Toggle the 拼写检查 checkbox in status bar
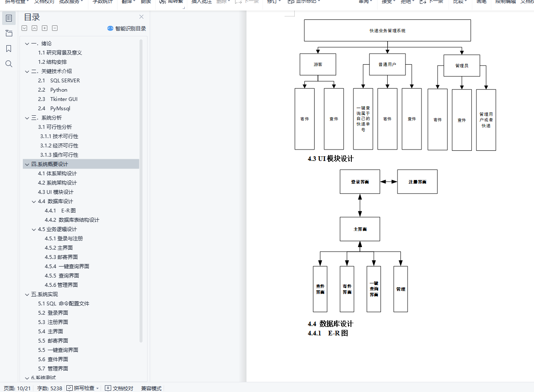The height and width of the screenshot is (392, 534). pos(69,388)
